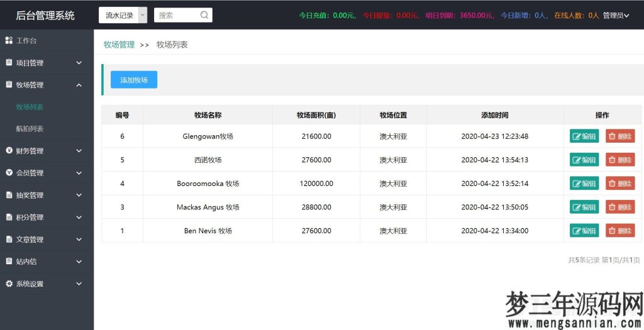This screenshot has height=330, width=644.
Task: Click the 120000.00 area cell
Action: (x=316, y=184)
